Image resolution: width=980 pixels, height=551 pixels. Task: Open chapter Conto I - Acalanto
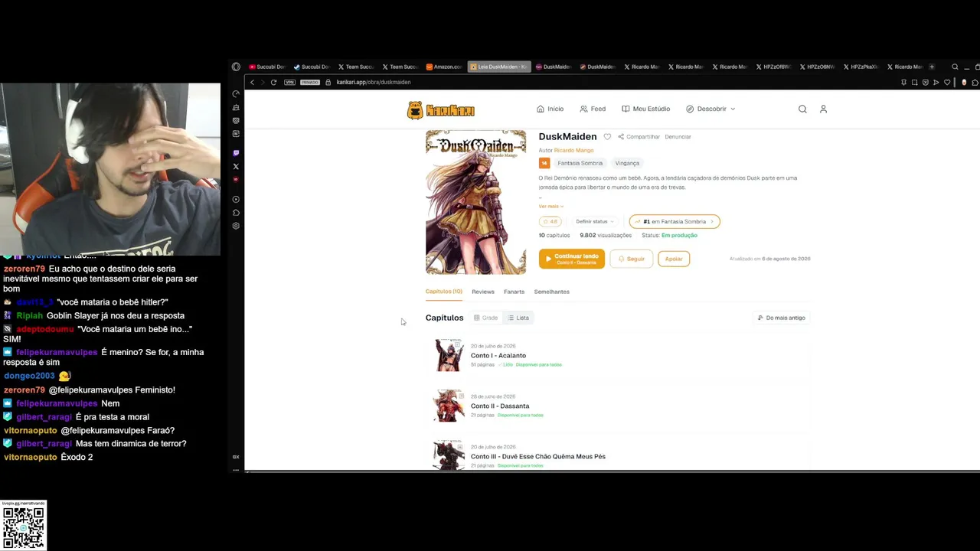click(x=498, y=356)
